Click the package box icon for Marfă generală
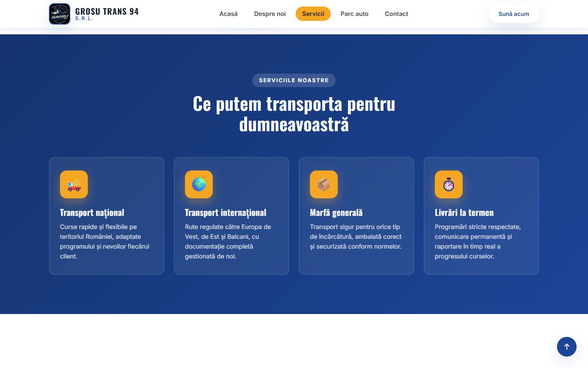Image resolution: width=588 pixels, height=368 pixels. click(324, 184)
